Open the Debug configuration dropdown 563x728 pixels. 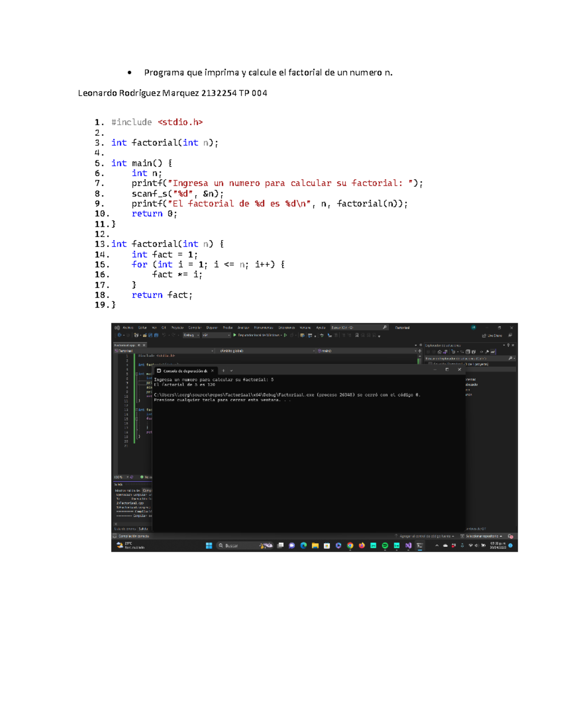click(x=198, y=336)
